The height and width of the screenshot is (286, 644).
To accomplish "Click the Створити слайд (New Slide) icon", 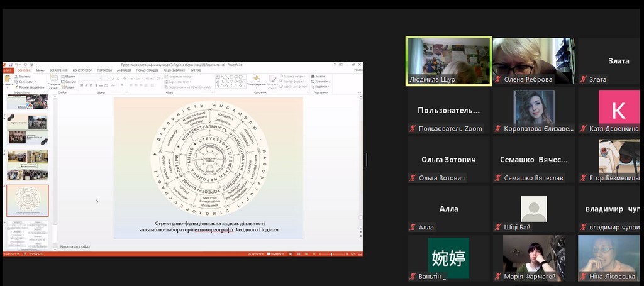I will pyautogui.click(x=54, y=77).
